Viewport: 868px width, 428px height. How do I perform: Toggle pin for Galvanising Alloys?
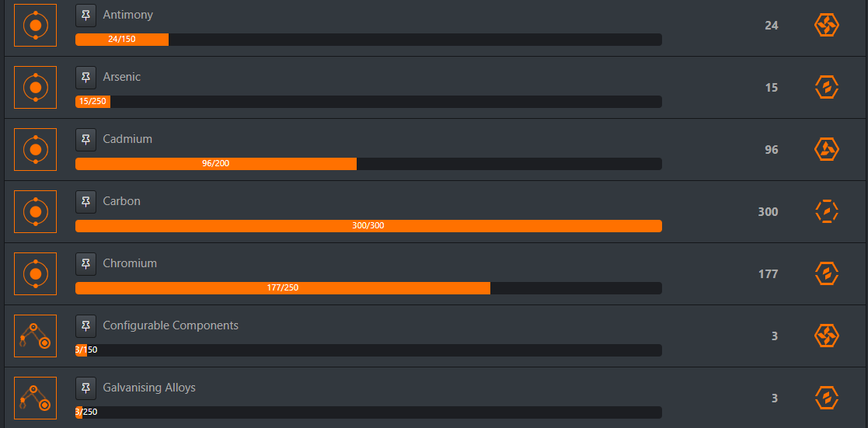[x=85, y=388]
